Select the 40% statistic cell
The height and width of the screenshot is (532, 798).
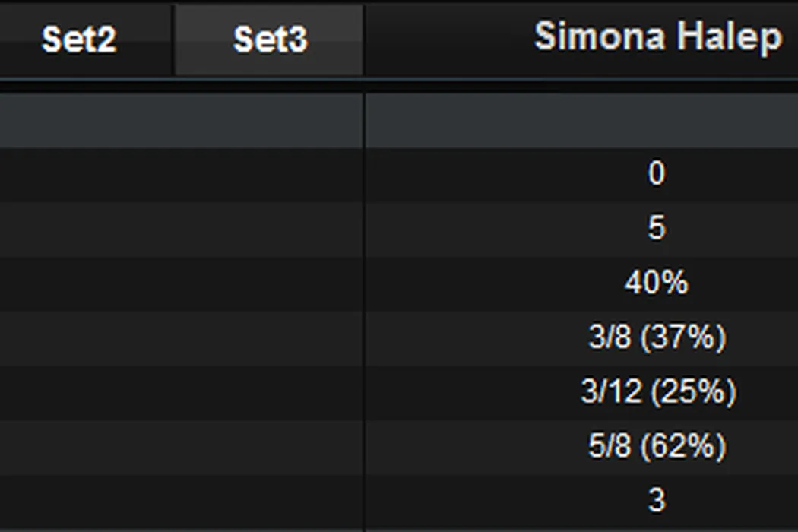[x=656, y=283]
